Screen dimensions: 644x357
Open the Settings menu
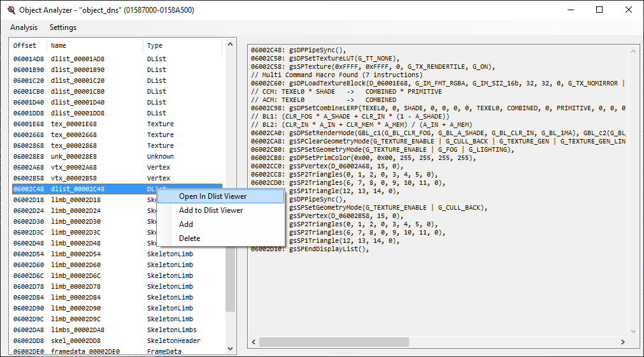pyautogui.click(x=63, y=27)
